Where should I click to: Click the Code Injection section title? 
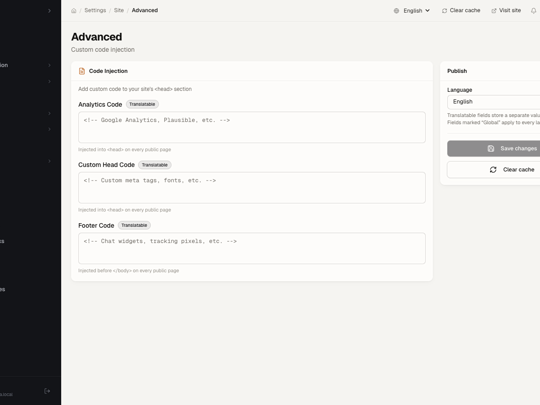pyautogui.click(x=108, y=71)
